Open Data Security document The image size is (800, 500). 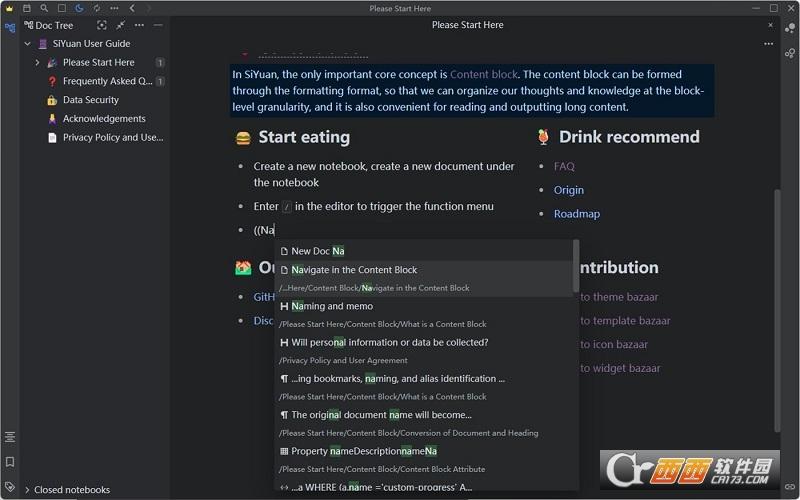pyautogui.click(x=91, y=100)
